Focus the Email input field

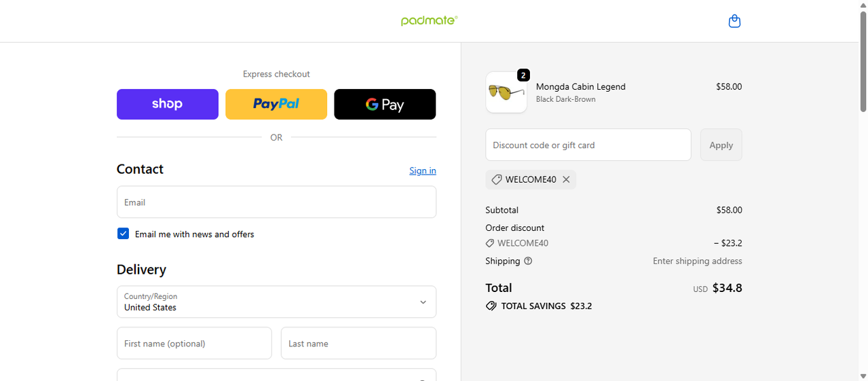(276, 202)
